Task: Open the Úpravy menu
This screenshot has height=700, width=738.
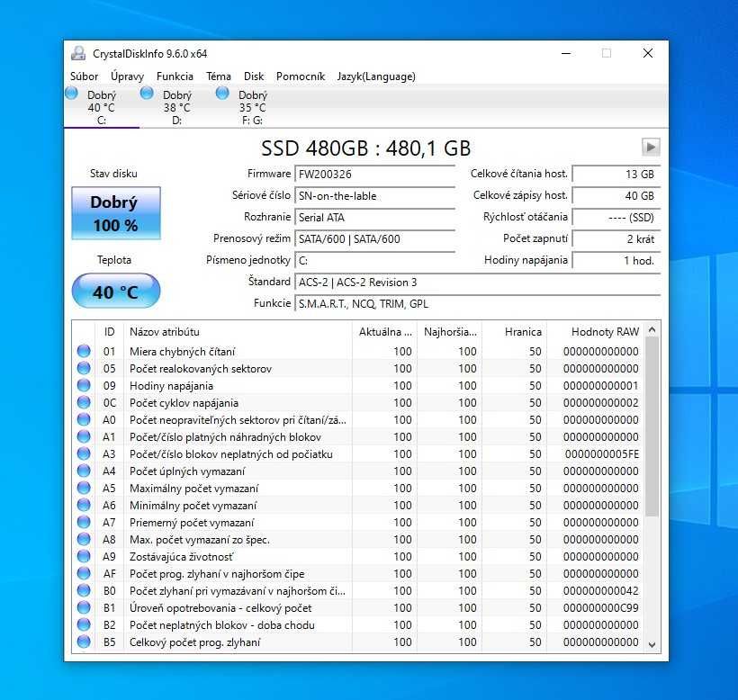Action: (127, 76)
